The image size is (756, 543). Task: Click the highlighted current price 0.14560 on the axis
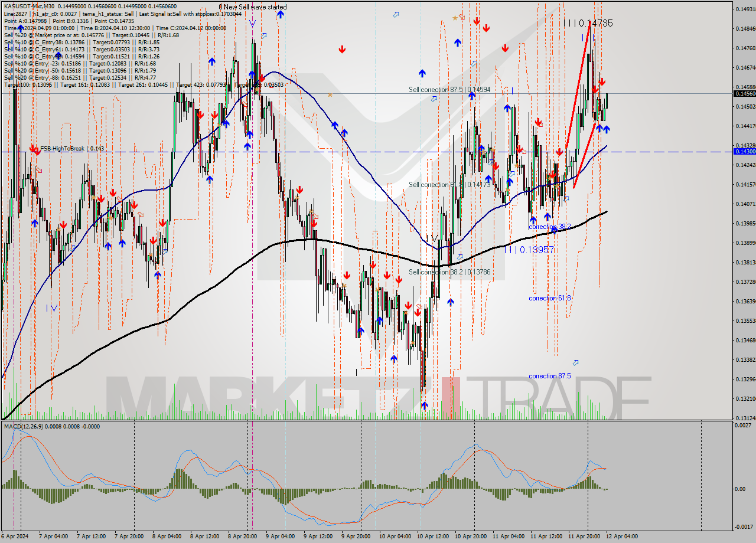coord(744,93)
